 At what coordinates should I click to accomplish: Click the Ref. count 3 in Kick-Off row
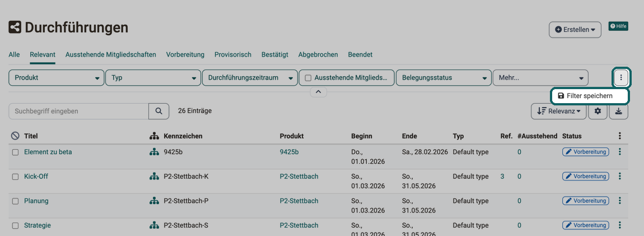coord(502,177)
